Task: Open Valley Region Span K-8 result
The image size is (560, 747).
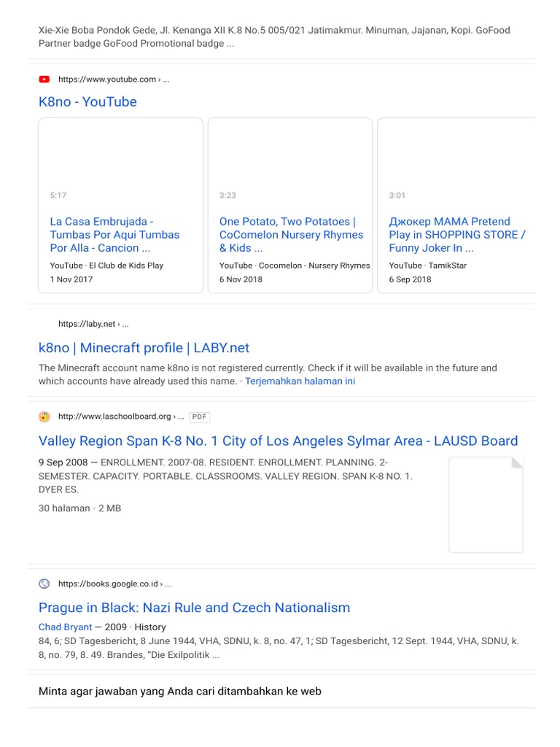Action: (278, 441)
